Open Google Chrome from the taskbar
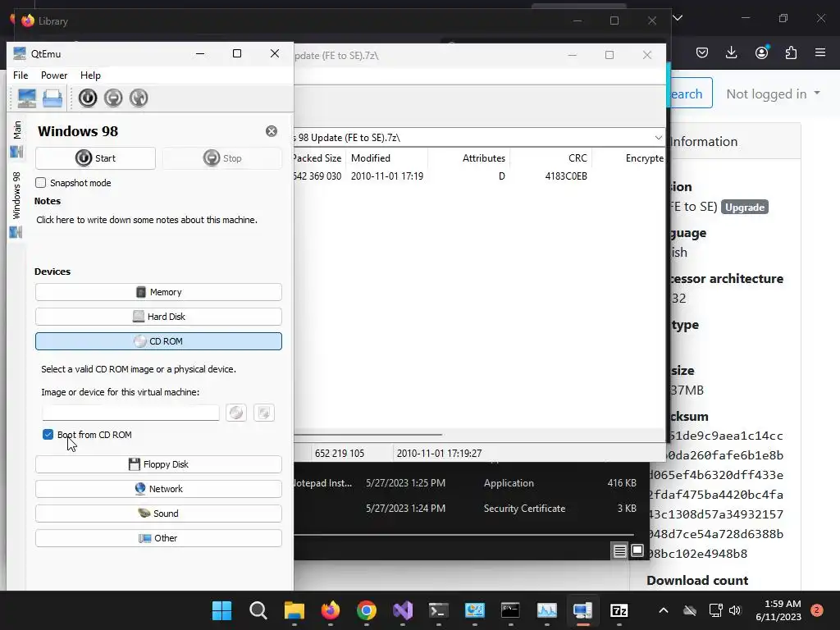This screenshot has width=840, height=630. point(367,610)
